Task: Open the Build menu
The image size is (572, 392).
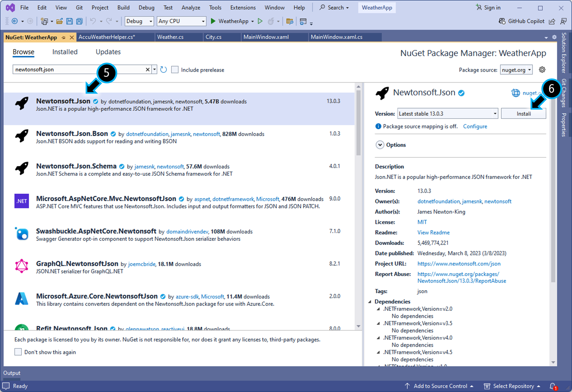Action: click(x=123, y=7)
